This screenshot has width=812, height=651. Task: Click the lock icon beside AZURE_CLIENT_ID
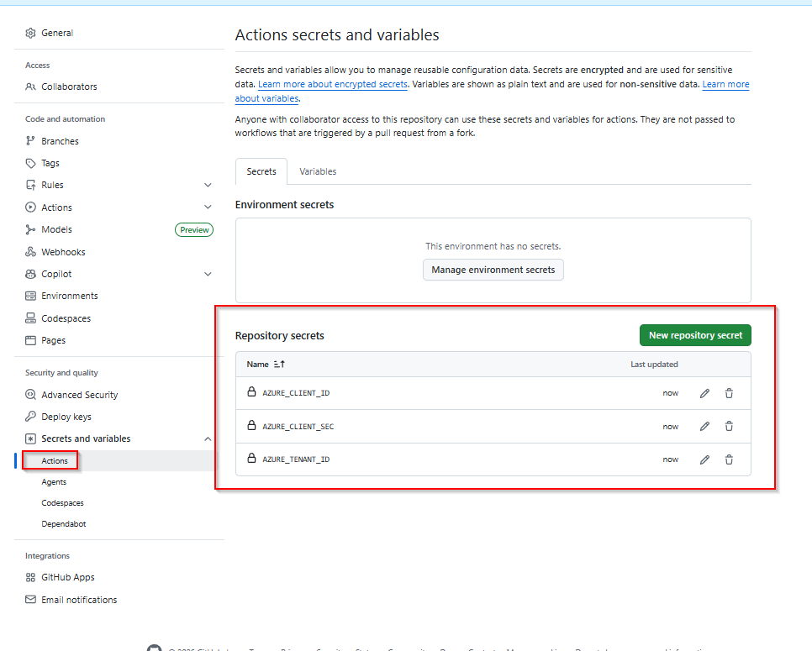251,391
